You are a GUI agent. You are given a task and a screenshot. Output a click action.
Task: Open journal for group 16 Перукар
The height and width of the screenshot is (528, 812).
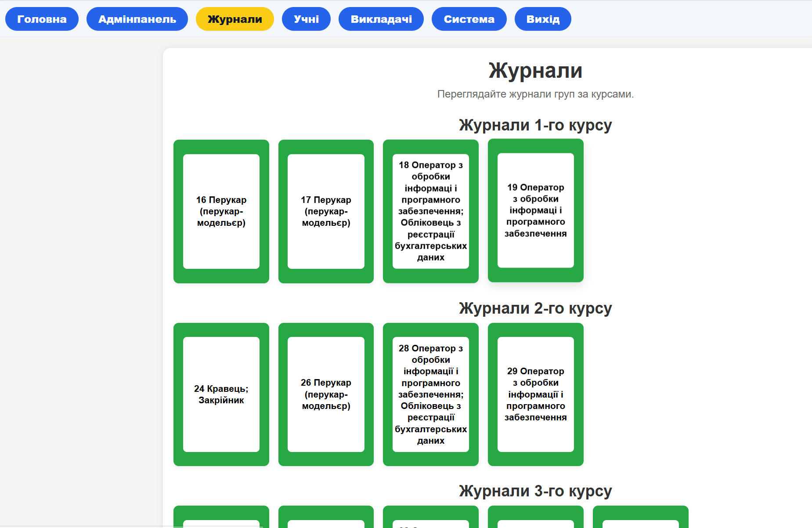click(x=221, y=211)
